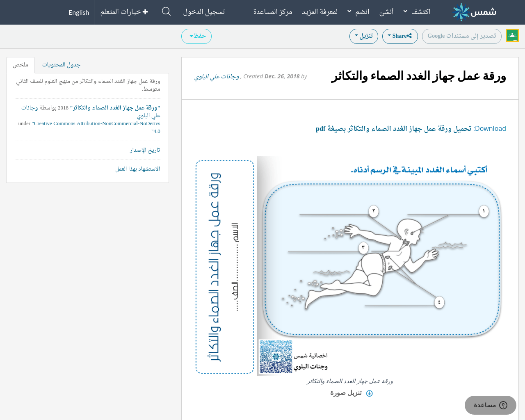Click the gland worksheet diagram image
This screenshot has height=420, width=525.
(x=381, y=258)
